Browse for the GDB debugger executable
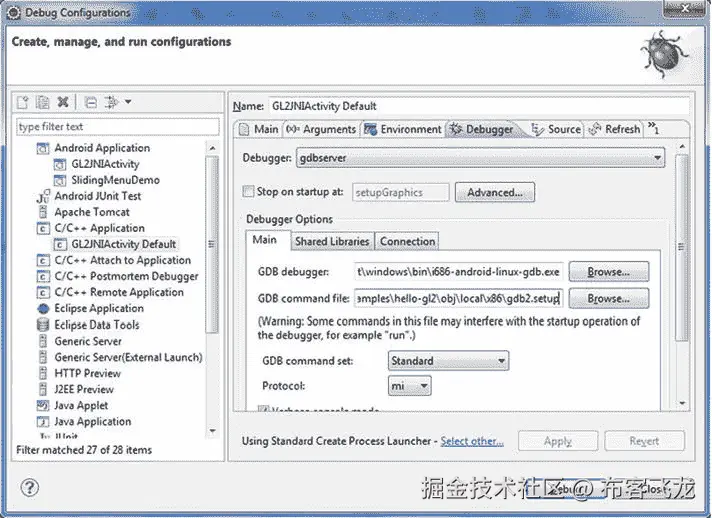 [608, 271]
